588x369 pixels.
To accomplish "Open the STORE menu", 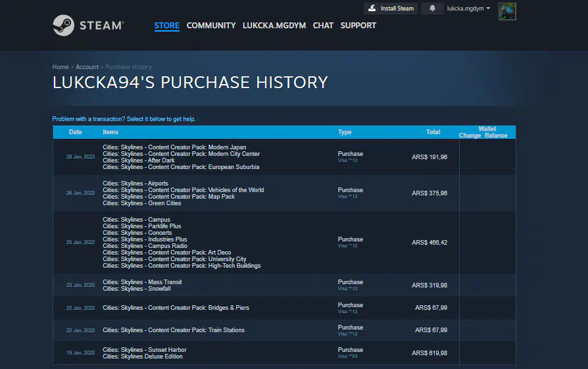I will (167, 26).
